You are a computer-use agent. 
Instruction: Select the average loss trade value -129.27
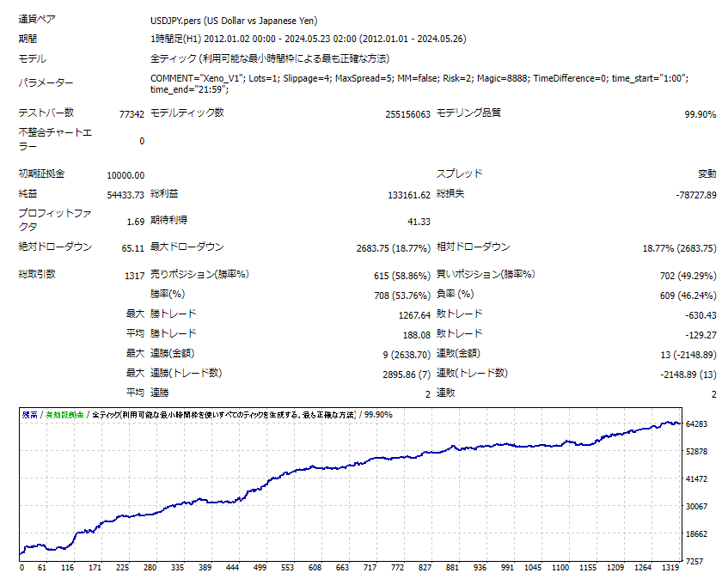(x=700, y=335)
